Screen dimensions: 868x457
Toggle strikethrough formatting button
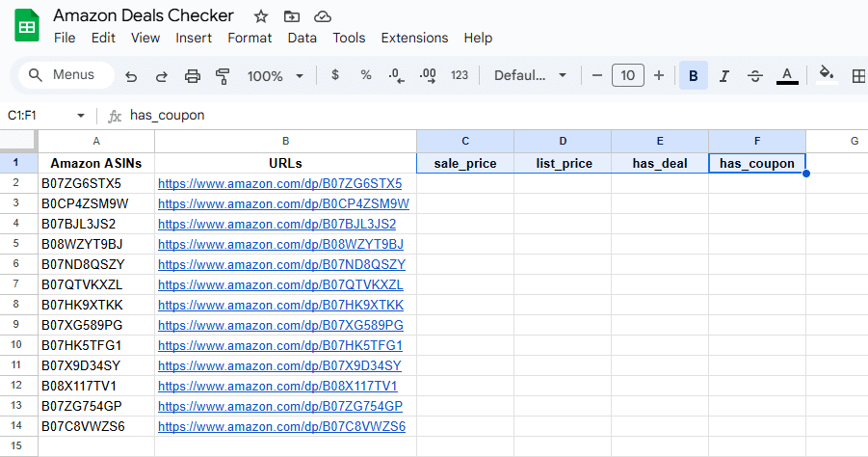pos(755,75)
